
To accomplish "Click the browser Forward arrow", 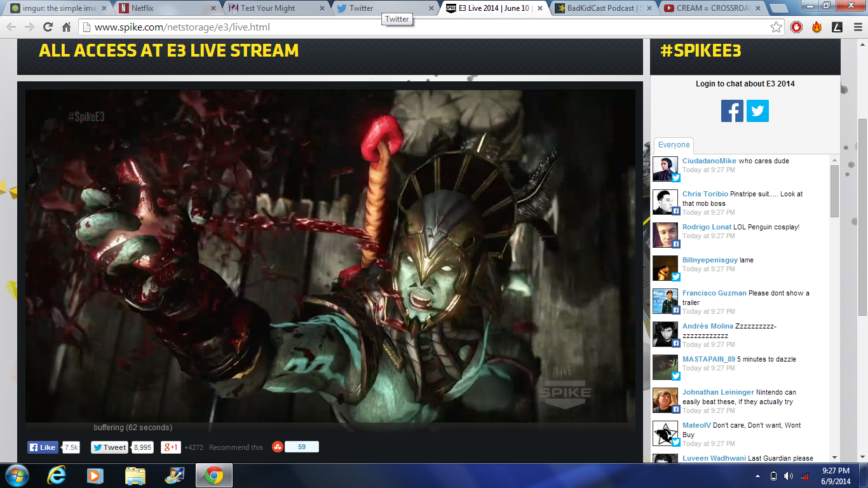I will tap(29, 27).
